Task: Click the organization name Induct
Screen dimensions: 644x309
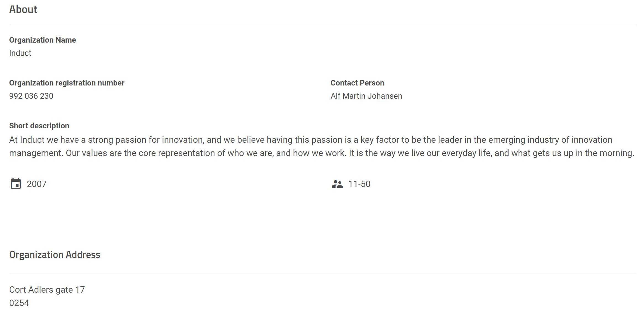Action: [20, 53]
